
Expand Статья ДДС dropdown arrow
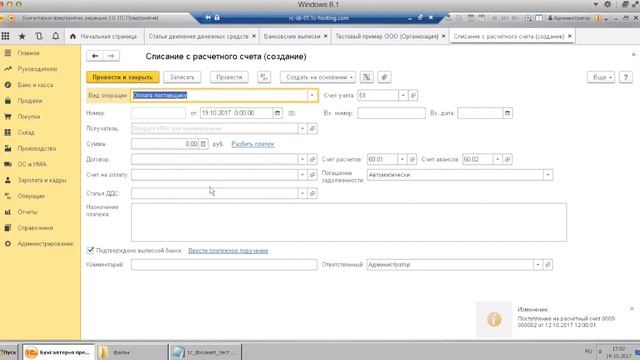(302, 193)
